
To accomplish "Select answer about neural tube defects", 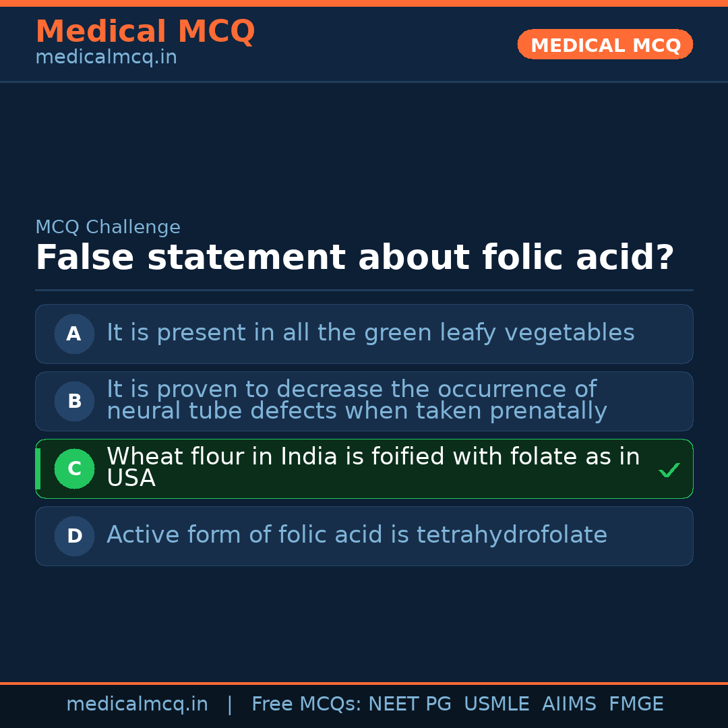I will tap(357, 400).
